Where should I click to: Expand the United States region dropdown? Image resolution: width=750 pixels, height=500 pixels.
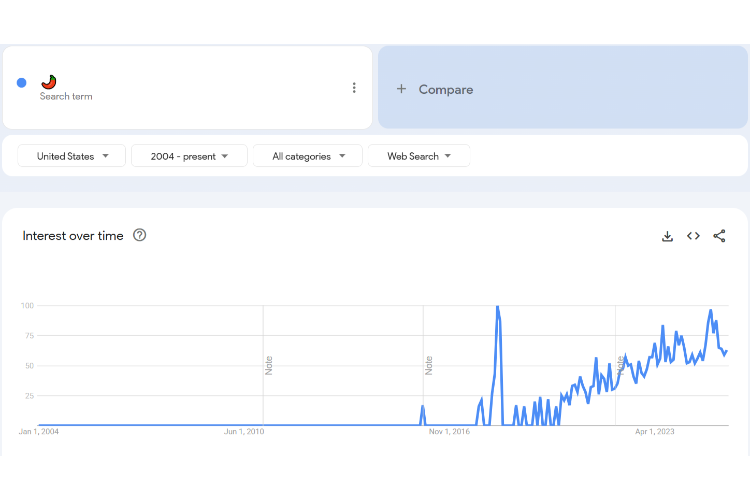[x=72, y=156]
